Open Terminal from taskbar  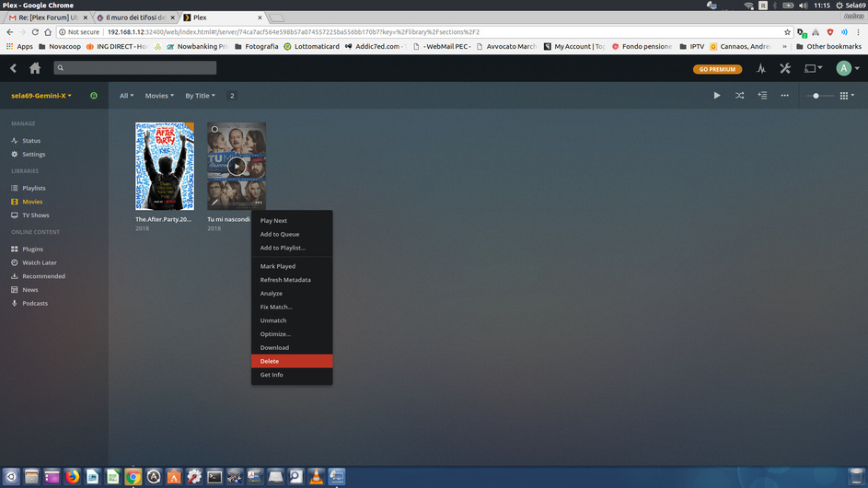tap(214, 477)
